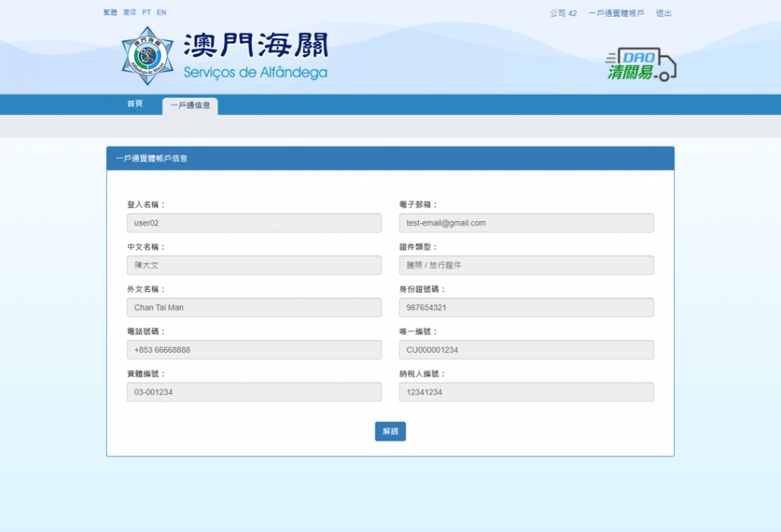Switch language to PT
This screenshot has height=532, width=781.
146,13
